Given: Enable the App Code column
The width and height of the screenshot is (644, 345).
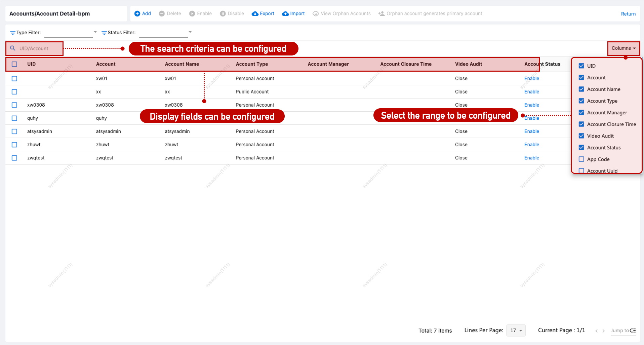Looking at the screenshot, I should click(581, 159).
